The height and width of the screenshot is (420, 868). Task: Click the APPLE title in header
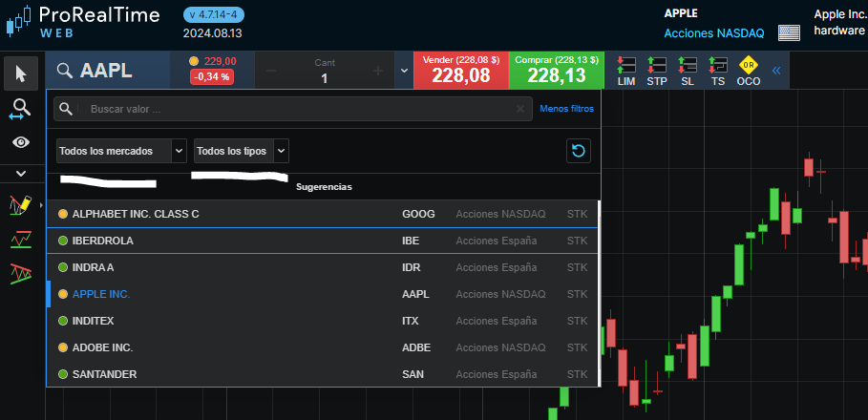point(681,13)
